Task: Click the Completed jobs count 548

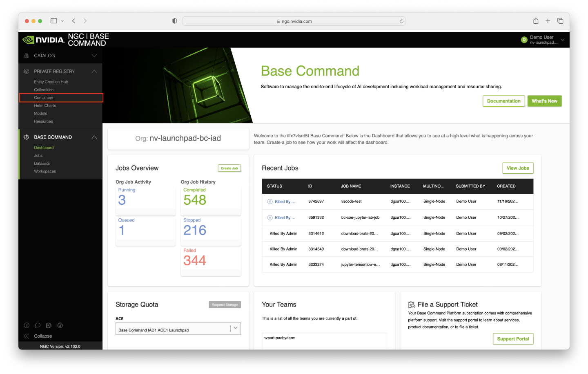Action: 195,200
